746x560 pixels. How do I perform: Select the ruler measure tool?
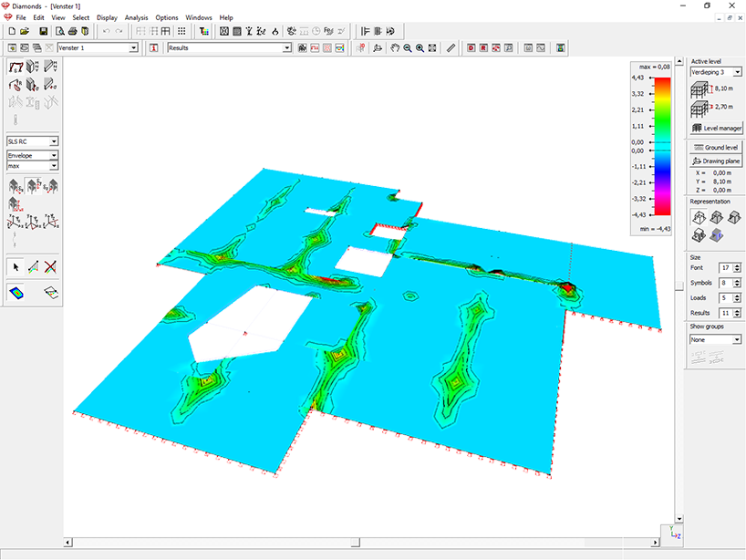pyautogui.click(x=451, y=48)
